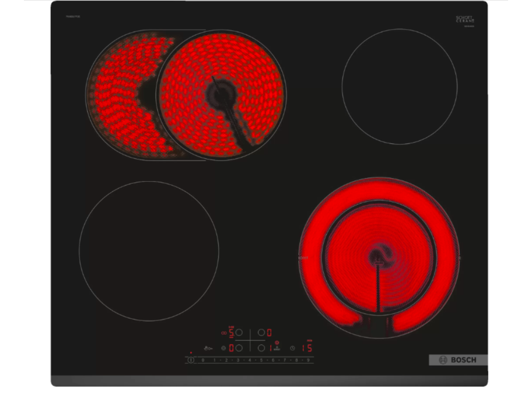The image size is (532, 399).
Task: Select the bottom-right cooking zone circle button
Action: [x=261, y=348]
